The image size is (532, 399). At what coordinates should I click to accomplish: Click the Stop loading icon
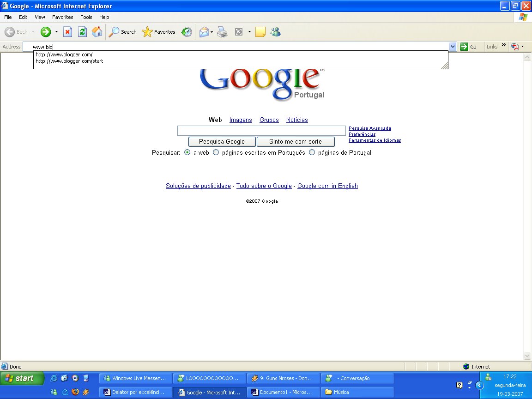coord(68,32)
